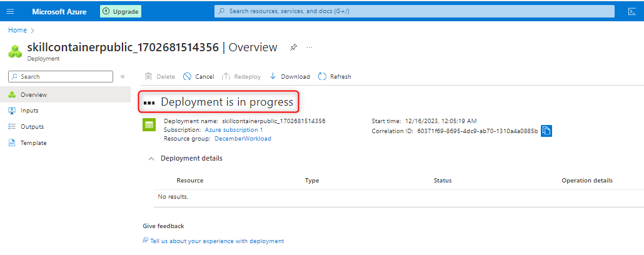Pin the deployment to dashboard

pos(293,47)
